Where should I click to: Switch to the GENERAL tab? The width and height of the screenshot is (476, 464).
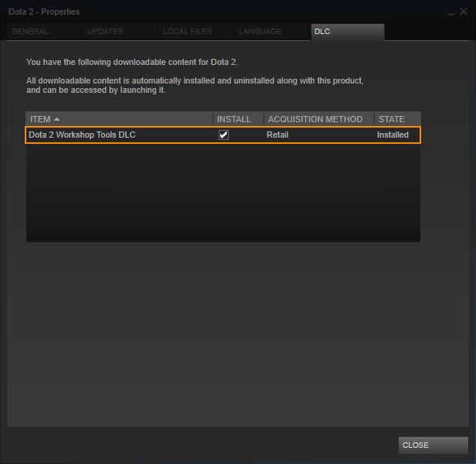[44, 31]
